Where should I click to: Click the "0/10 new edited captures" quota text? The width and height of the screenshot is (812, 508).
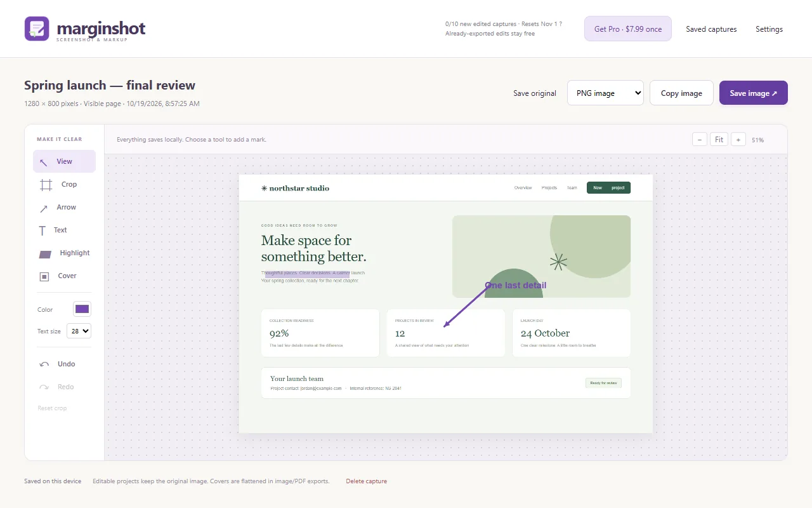coord(482,24)
